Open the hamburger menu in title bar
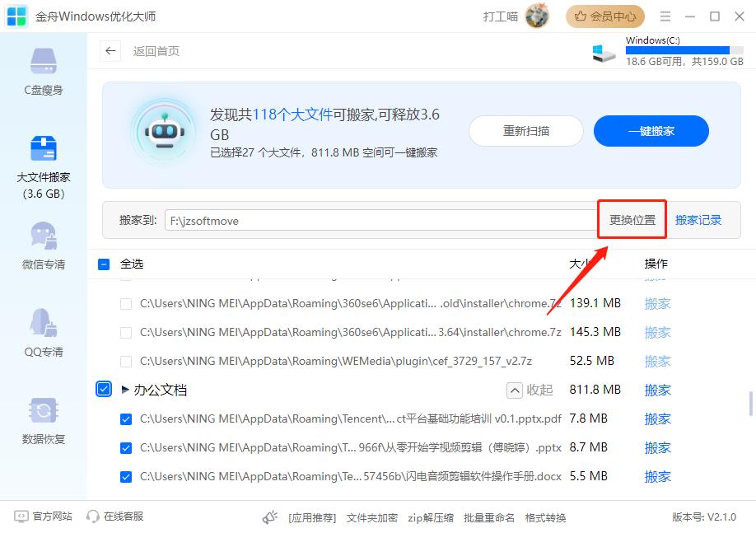 [665, 16]
